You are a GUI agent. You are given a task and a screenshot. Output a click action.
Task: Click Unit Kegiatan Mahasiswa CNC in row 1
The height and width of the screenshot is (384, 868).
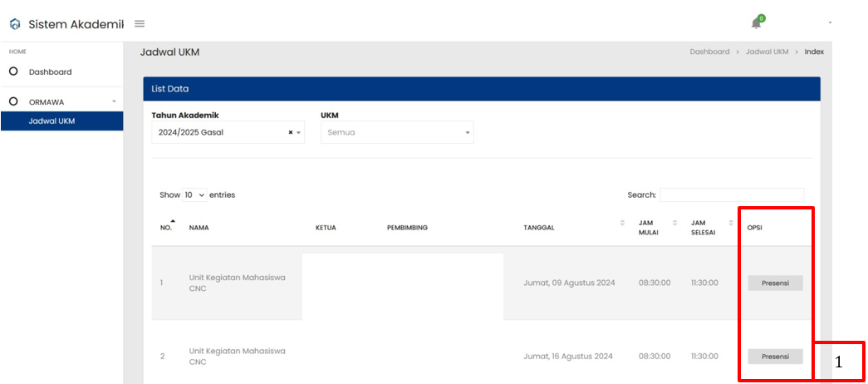click(x=237, y=283)
